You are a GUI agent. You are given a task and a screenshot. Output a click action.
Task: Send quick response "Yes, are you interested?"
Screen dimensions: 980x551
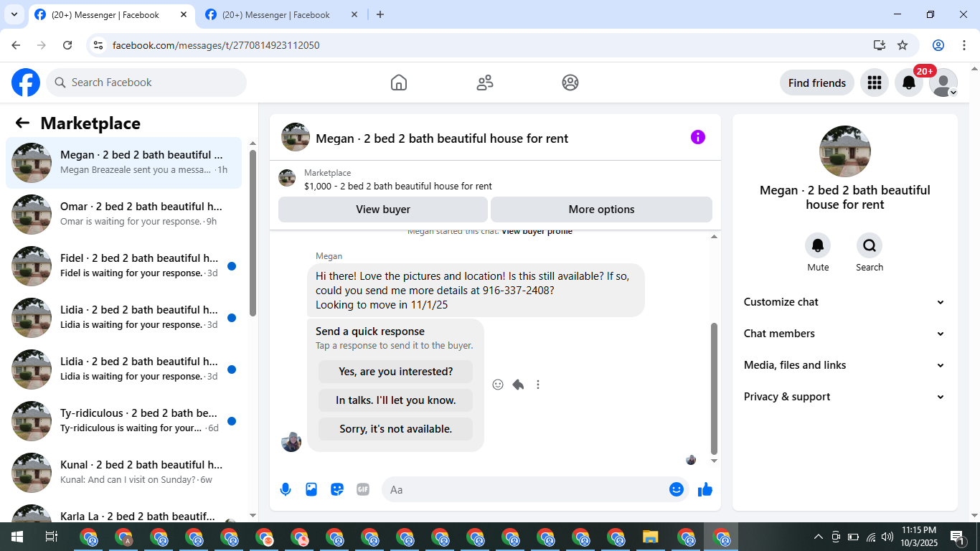pos(395,372)
